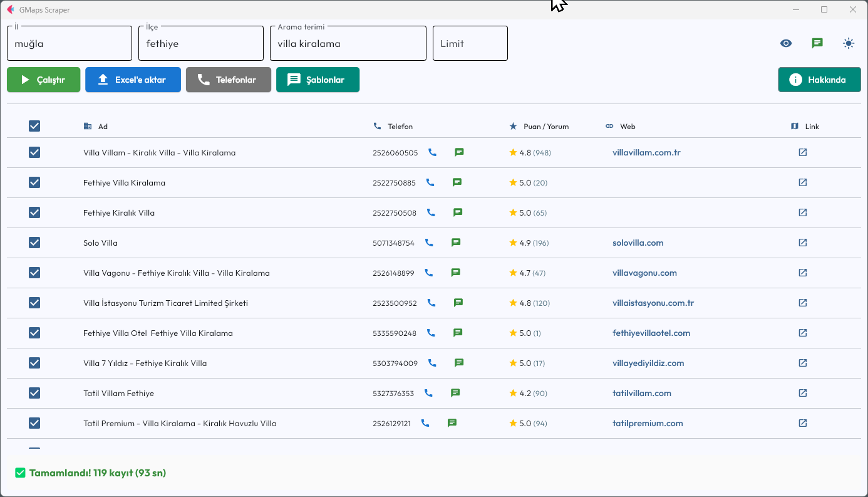Click the phone icon for Villa Villam row
The height and width of the screenshot is (497, 868).
[x=432, y=152]
